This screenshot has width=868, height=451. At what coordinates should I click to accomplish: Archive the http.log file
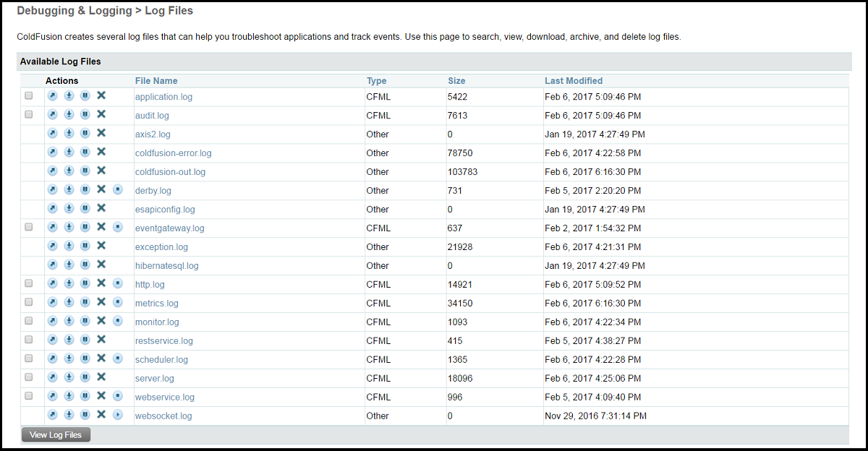(x=85, y=283)
